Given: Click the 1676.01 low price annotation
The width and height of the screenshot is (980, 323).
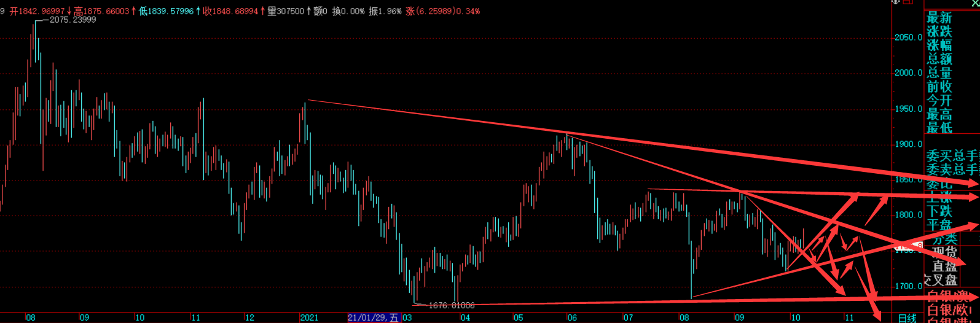Looking at the screenshot, I should click(451, 305).
